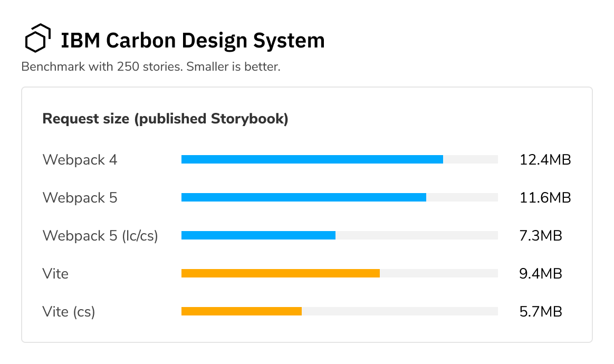Click the 9.4MB value
This screenshot has height=364, width=614.
541,273
